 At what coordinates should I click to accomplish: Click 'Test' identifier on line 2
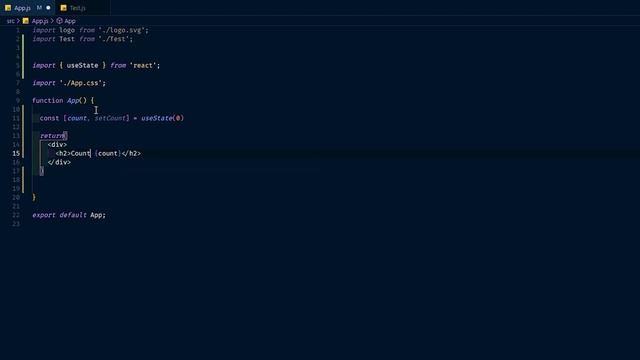[67, 39]
